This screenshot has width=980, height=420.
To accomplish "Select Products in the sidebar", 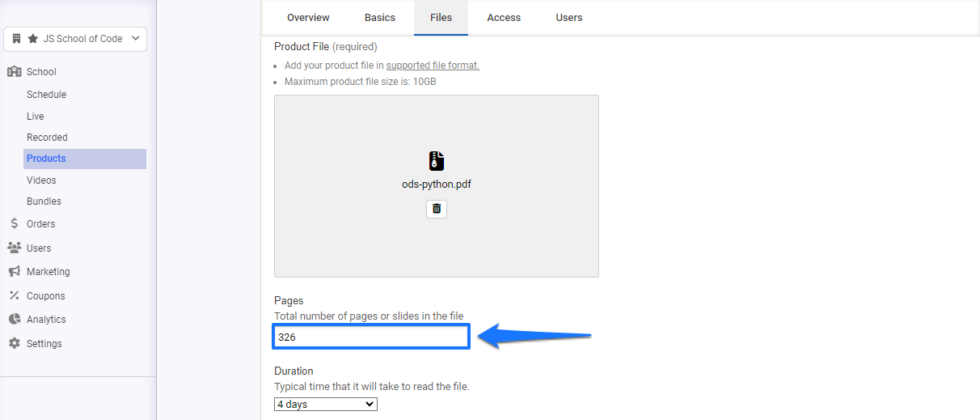I will 85,159.
